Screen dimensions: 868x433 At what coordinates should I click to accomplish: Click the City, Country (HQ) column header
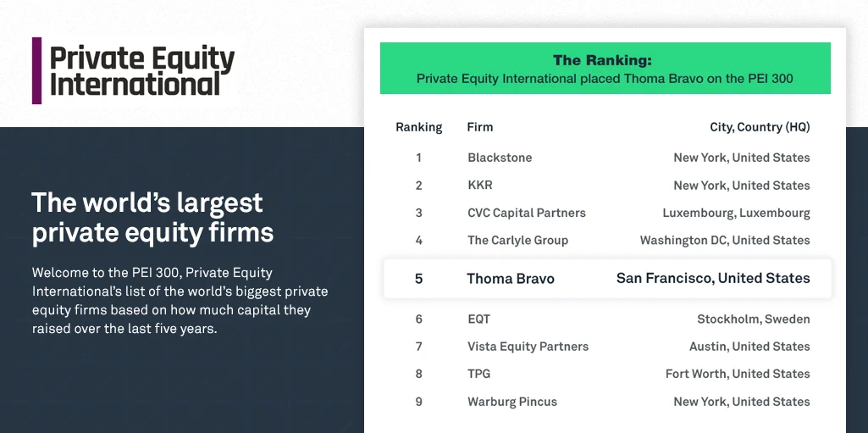[759, 127]
